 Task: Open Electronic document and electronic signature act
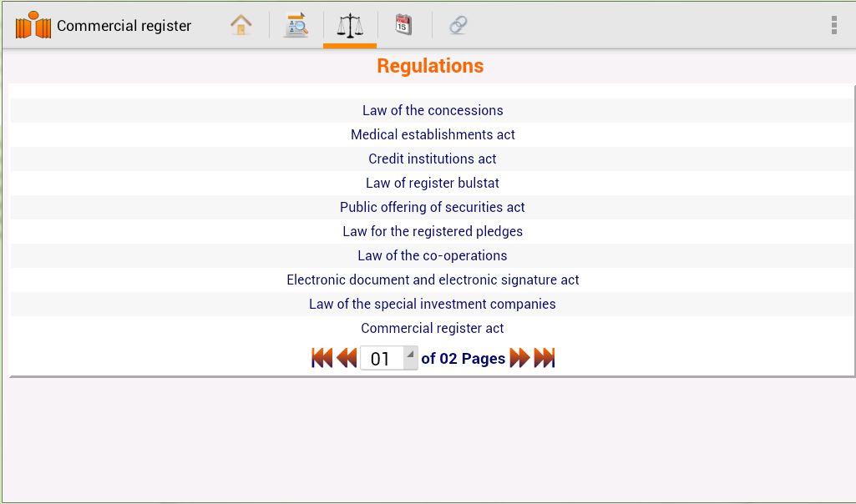(x=433, y=280)
